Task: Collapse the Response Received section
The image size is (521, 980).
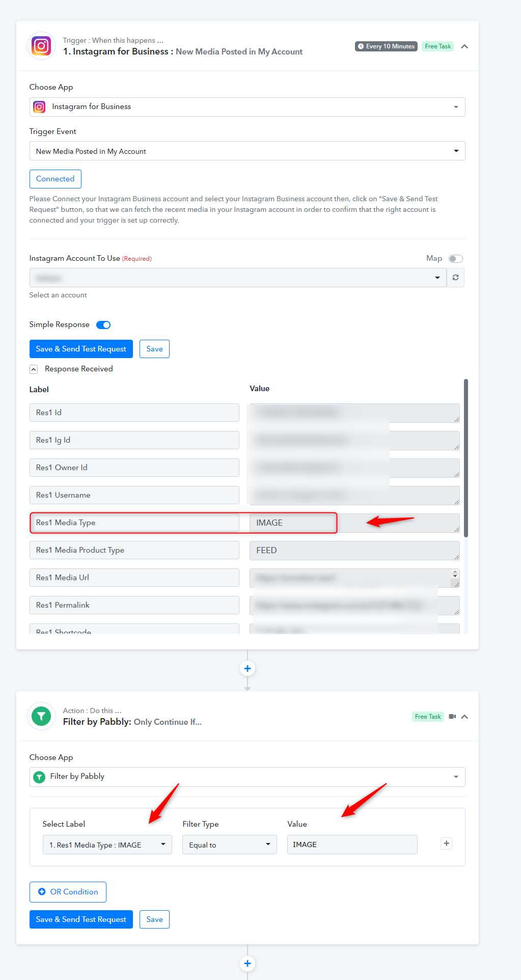Action: click(34, 369)
